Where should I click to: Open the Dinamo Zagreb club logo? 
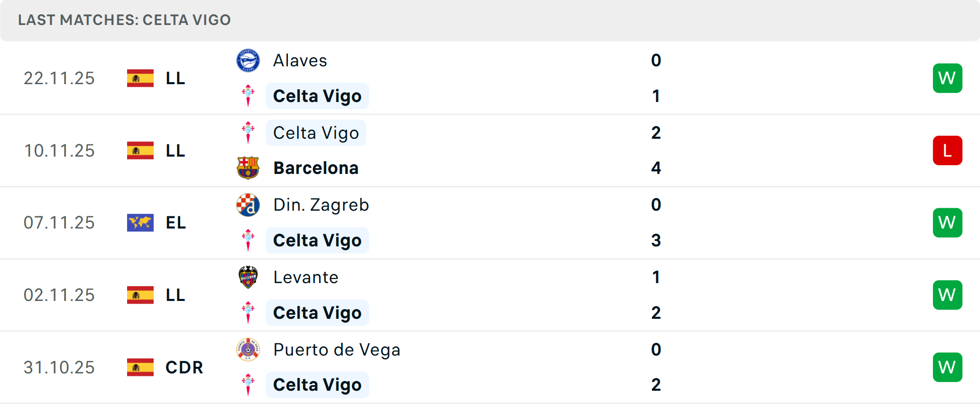[249, 205]
